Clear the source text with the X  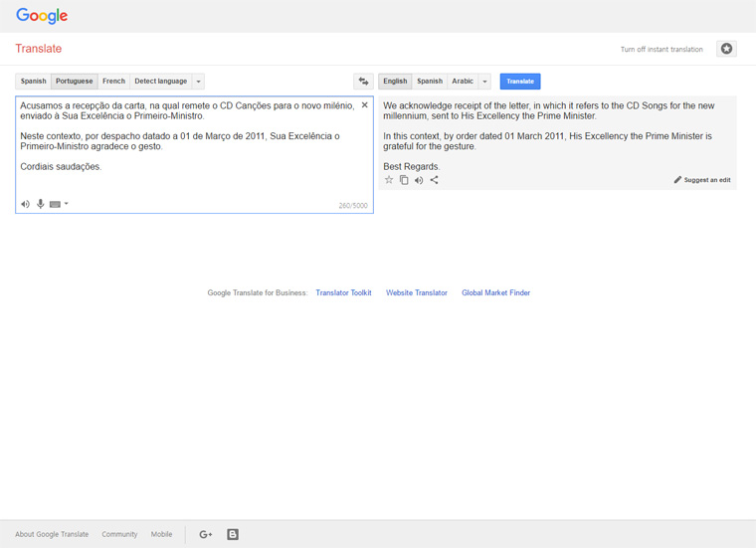pos(364,104)
